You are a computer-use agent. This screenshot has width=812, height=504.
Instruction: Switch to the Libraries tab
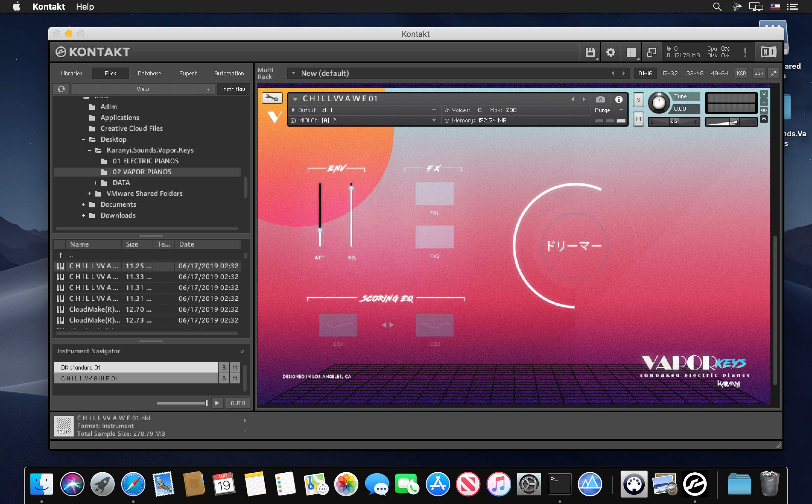tap(71, 73)
